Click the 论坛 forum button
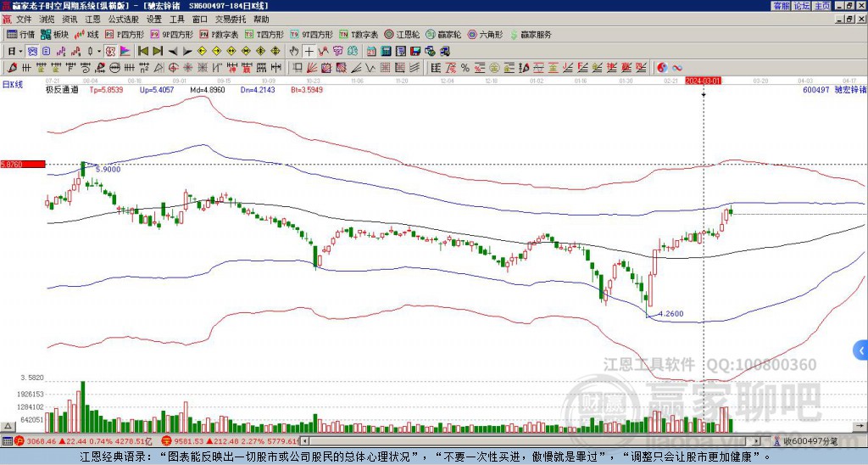 [802, 6]
